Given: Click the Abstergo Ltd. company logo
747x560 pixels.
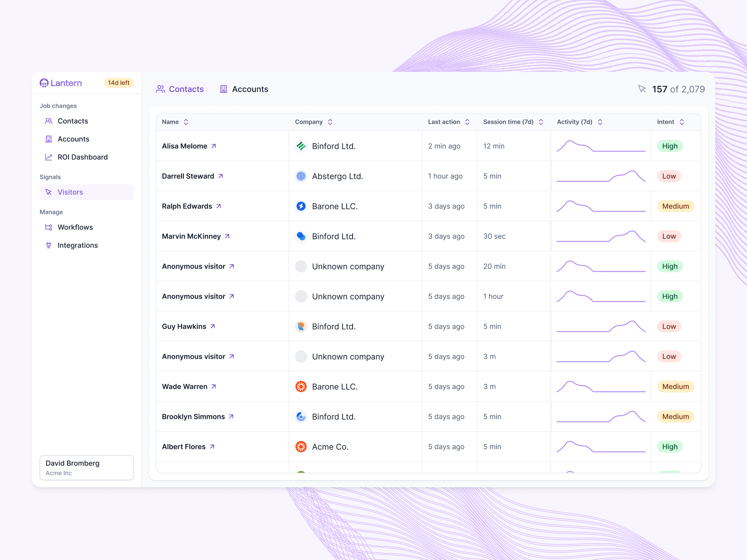Looking at the screenshot, I should pos(301,176).
